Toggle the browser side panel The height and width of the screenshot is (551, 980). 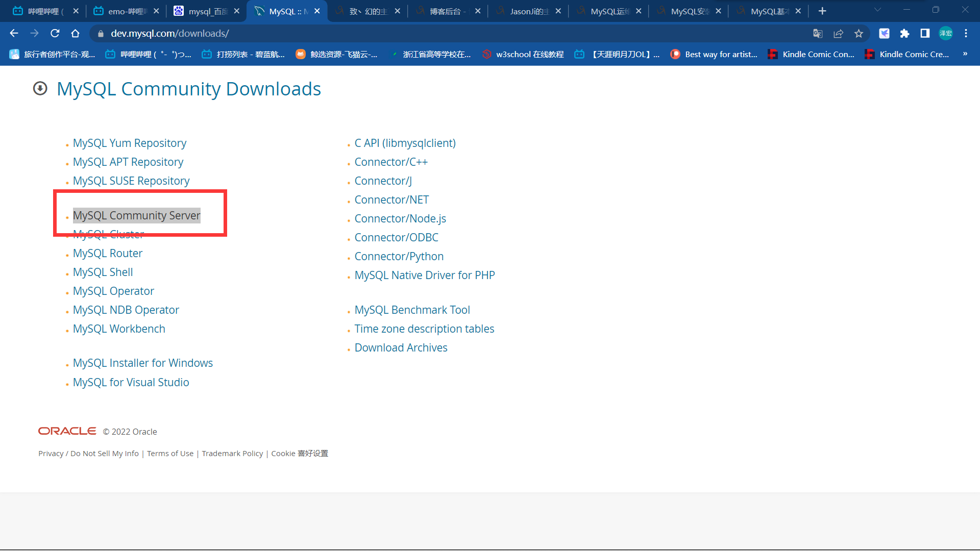925,33
